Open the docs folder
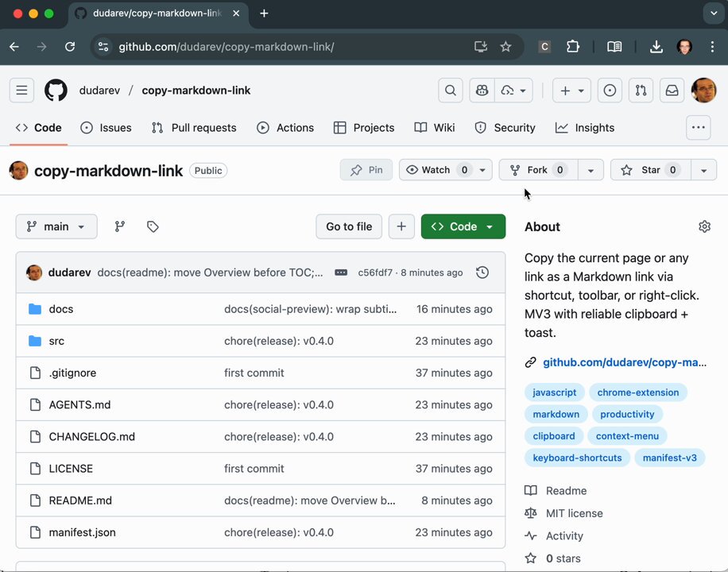The image size is (728, 572). 61,309
